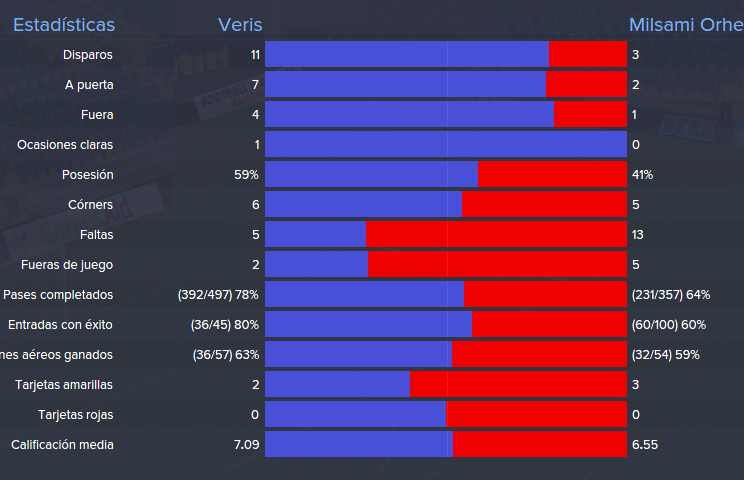
Task: Click the Calificación media value 7.09
Action: point(247,444)
